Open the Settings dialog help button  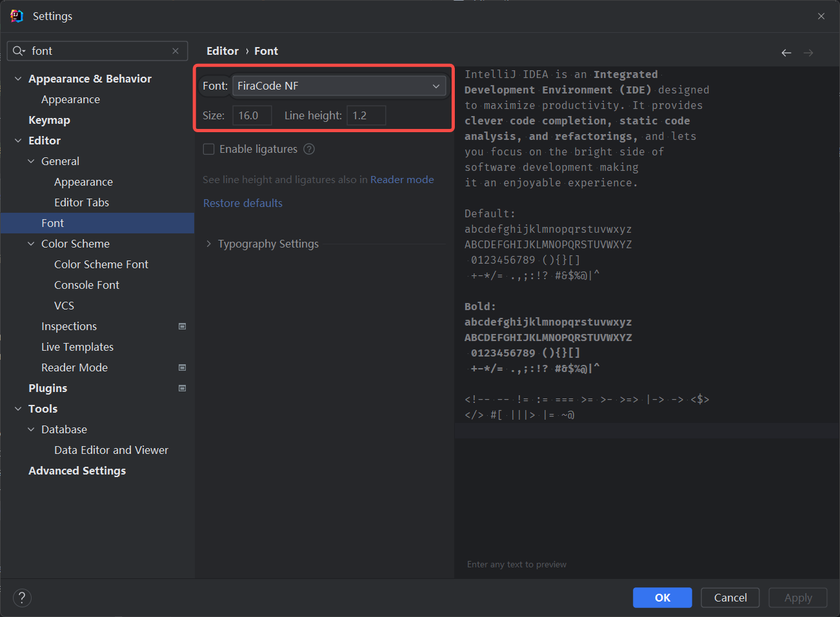pyautogui.click(x=22, y=598)
